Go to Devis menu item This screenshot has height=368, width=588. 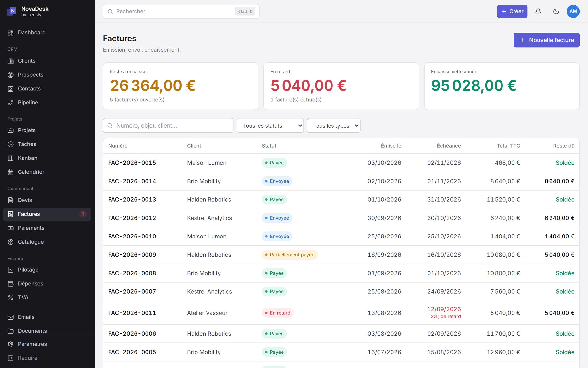[47, 200]
